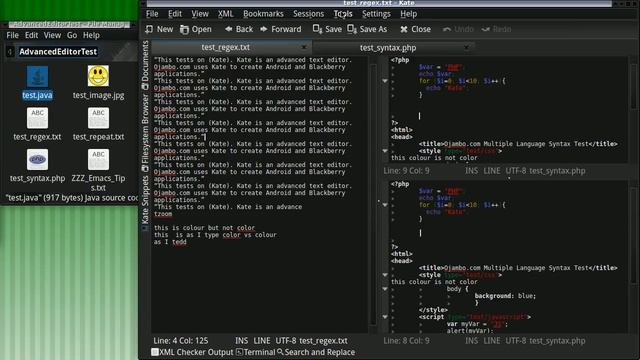Click the Open file toolbar button
Image resolution: width=640 pixels, height=360 pixels.
coord(196,29)
